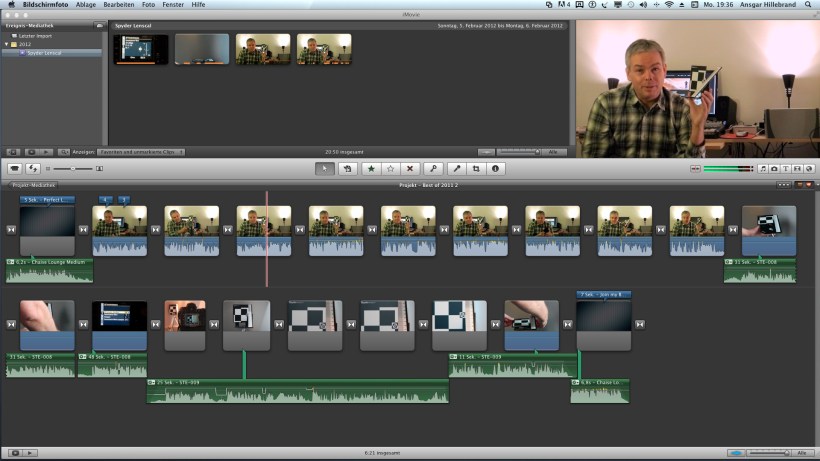820x461 pixels.
Task: Open the voiceover microphone tool
Action: (457, 168)
